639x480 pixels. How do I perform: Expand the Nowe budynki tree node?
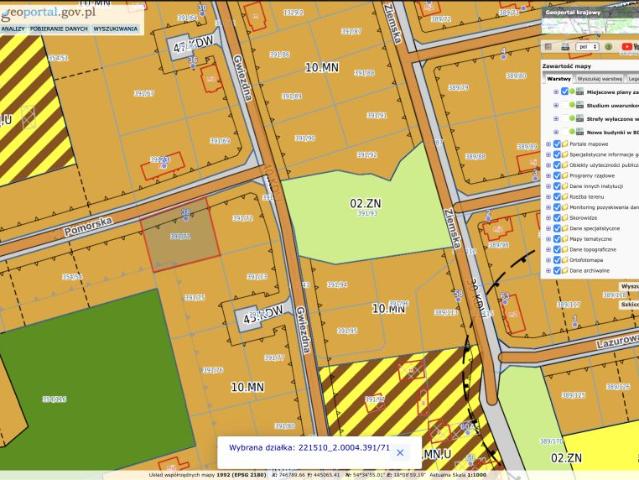tap(556, 132)
